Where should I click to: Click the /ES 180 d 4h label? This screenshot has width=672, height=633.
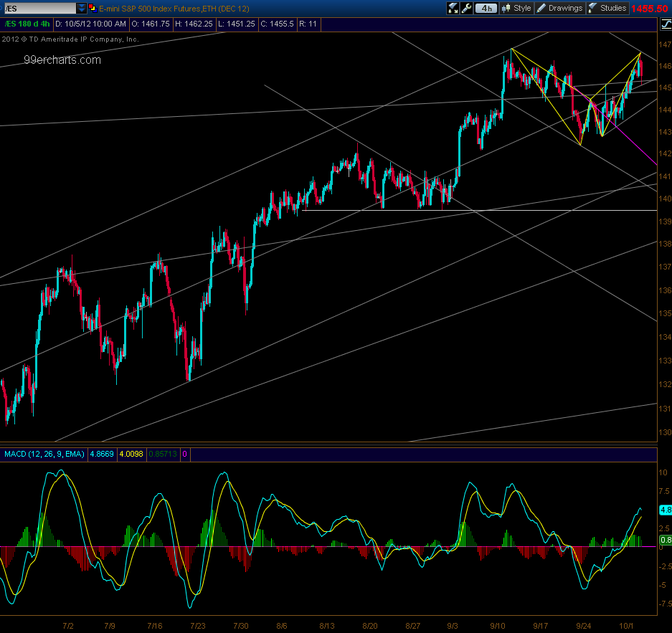coord(27,24)
